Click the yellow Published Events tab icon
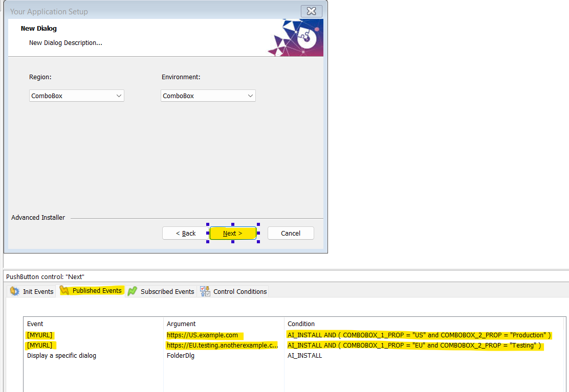 (x=64, y=291)
